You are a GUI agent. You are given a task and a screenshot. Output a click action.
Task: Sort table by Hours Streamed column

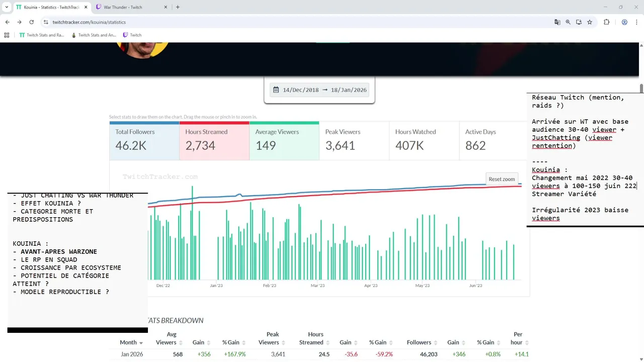(315, 338)
